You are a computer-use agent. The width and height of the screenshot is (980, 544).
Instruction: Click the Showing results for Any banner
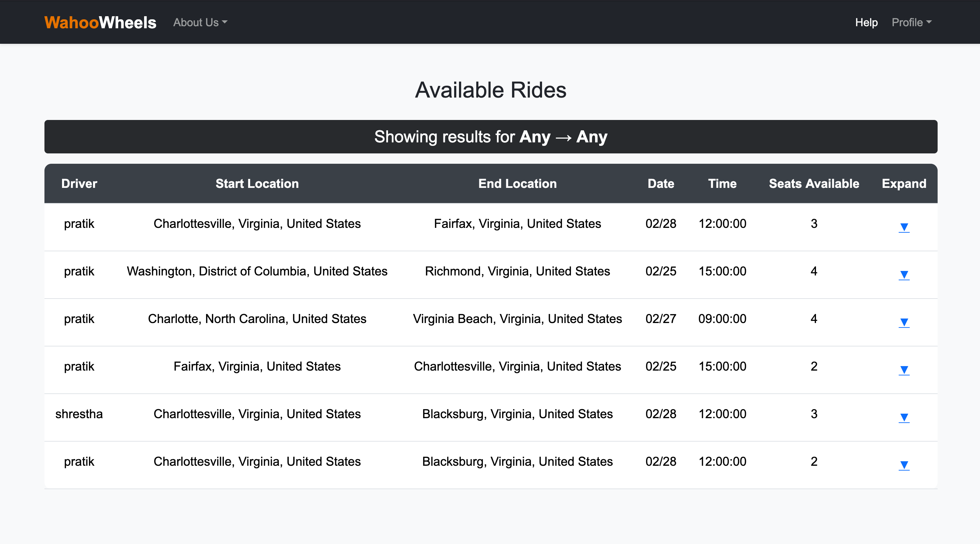[x=491, y=137]
